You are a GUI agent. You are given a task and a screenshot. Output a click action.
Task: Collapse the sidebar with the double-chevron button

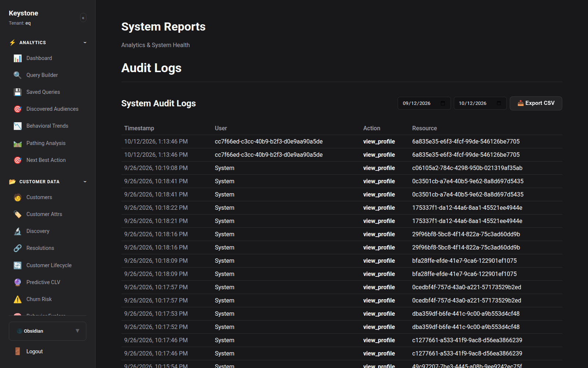[x=83, y=18]
